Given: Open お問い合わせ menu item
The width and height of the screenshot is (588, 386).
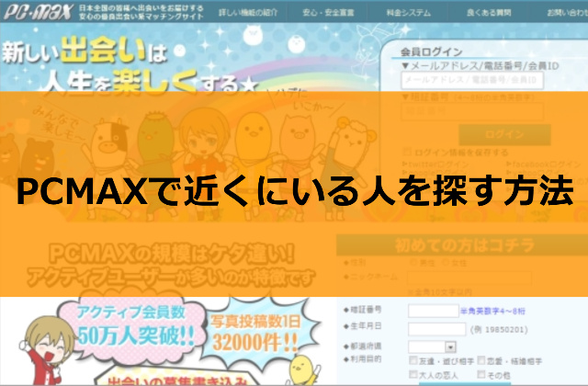Looking at the screenshot, I should (x=567, y=13).
